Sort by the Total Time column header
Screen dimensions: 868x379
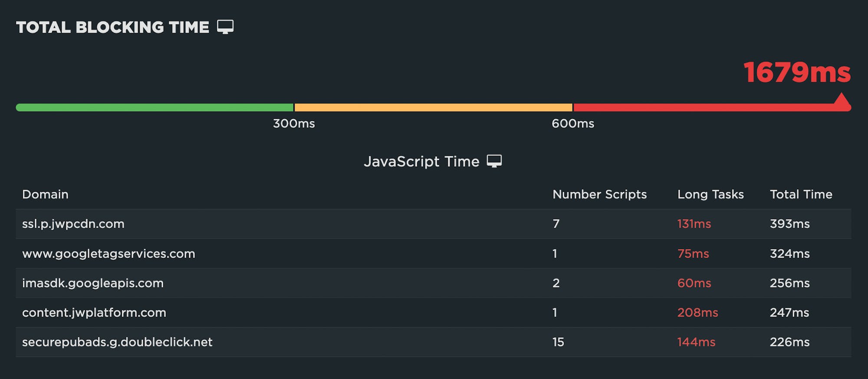(801, 194)
